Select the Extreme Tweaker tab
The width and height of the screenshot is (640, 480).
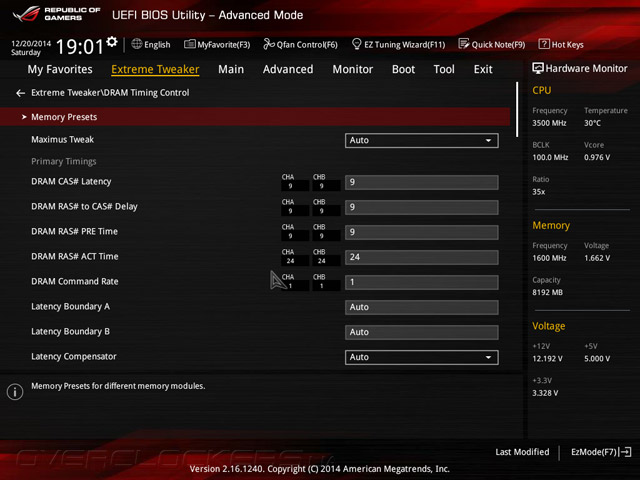click(155, 69)
